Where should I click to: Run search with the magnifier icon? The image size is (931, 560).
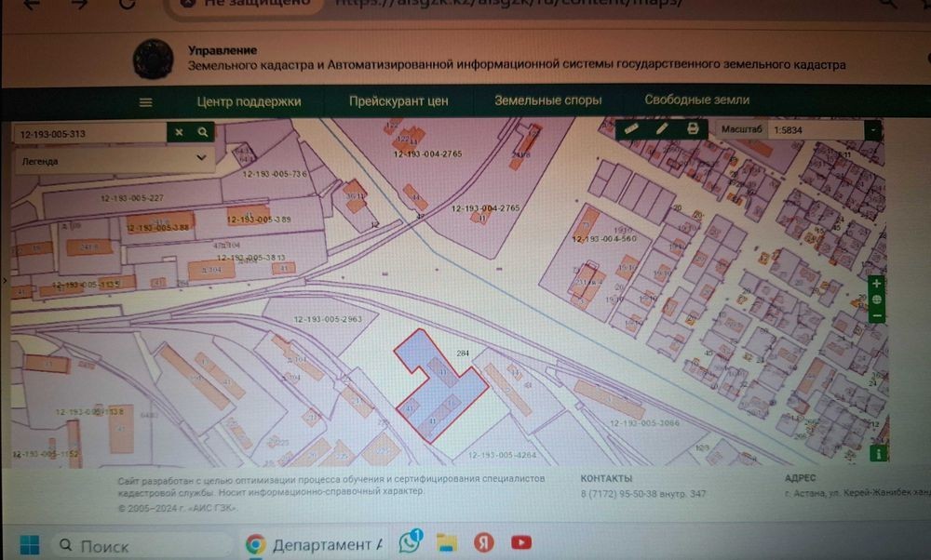202,132
